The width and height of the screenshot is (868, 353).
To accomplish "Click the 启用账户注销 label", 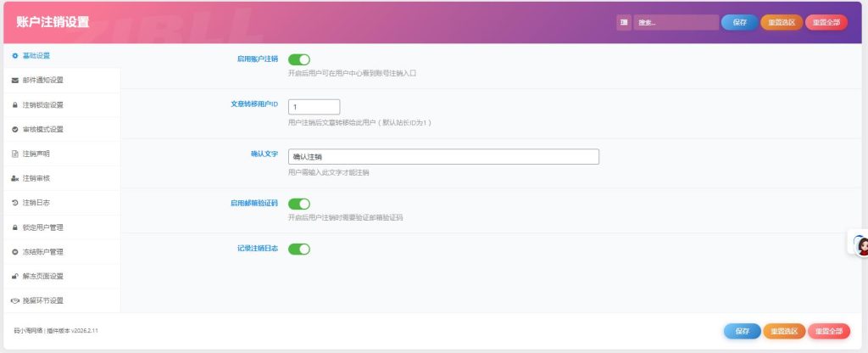I will [x=258, y=59].
